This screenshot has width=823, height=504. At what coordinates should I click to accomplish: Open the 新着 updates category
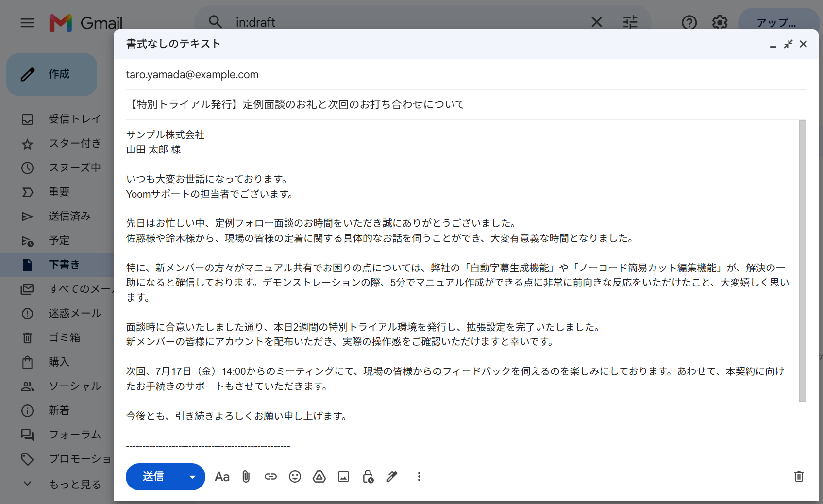point(57,410)
